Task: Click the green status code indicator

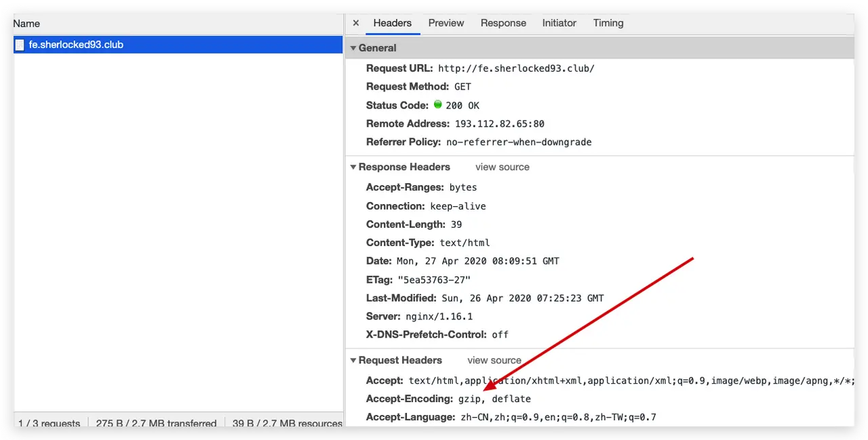Action: click(438, 104)
